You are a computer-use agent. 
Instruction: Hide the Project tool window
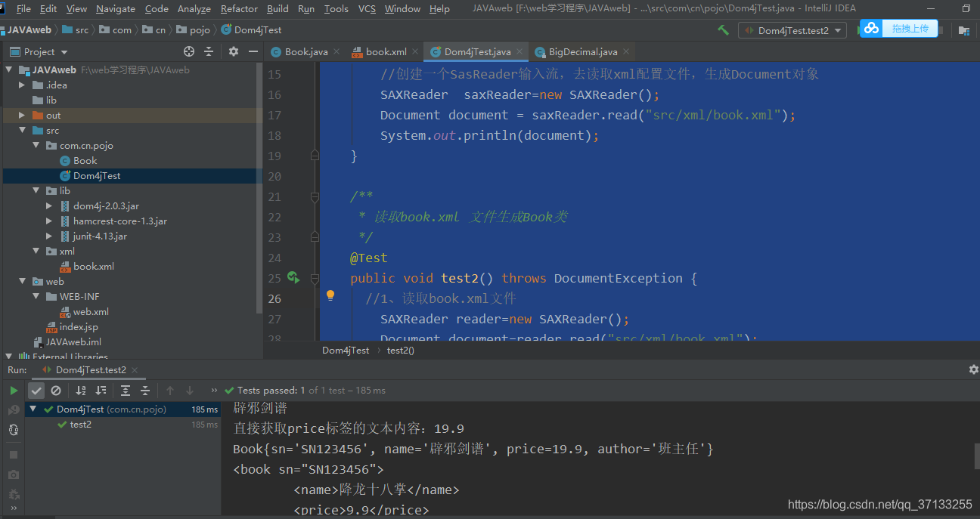[253, 51]
